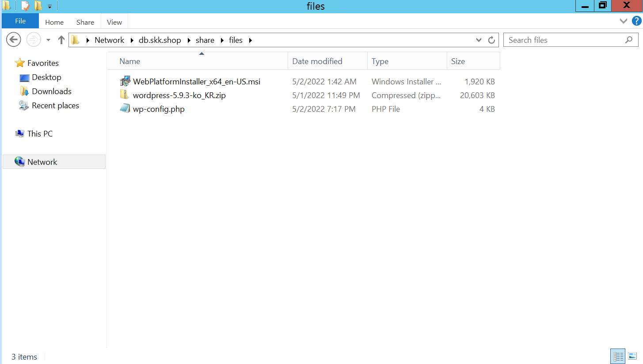
Task: Click the Windows Installer type cell
Action: pos(406,82)
